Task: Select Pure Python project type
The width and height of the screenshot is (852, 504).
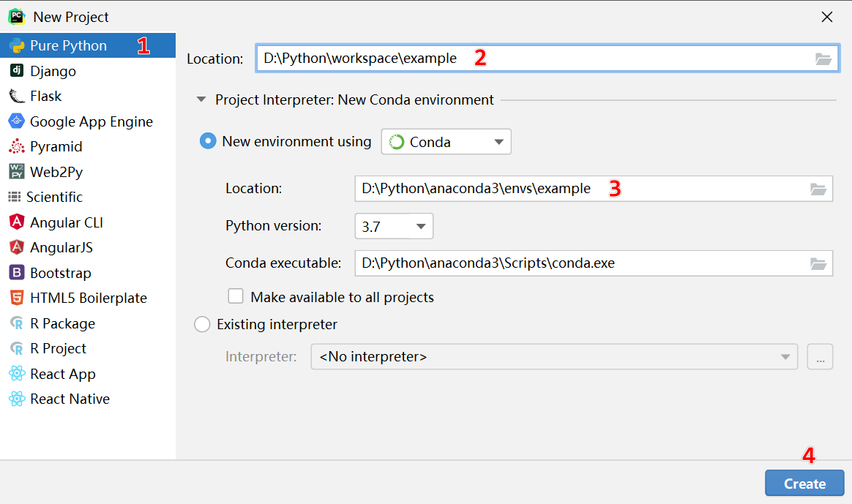Action: (x=88, y=45)
